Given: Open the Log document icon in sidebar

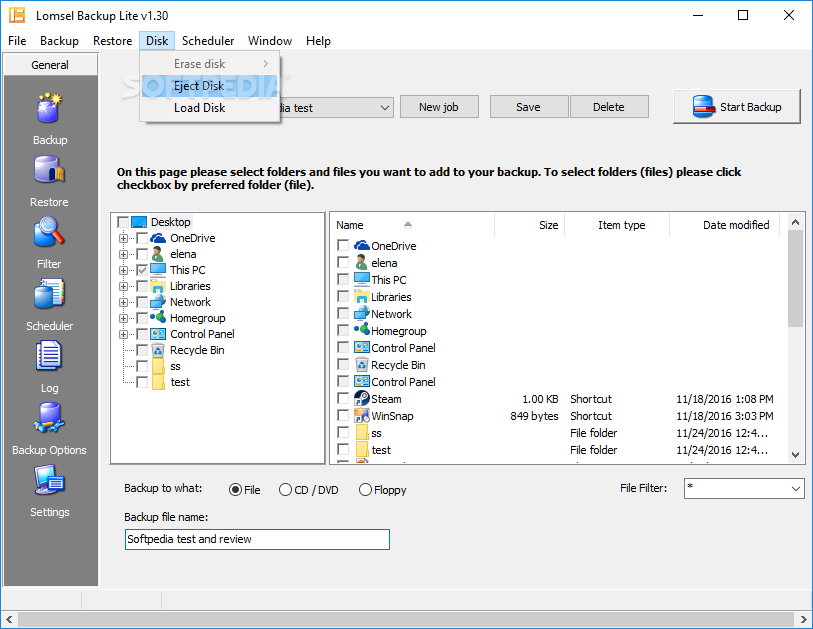Looking at the screenshot, I should click(x=49, y=356).
